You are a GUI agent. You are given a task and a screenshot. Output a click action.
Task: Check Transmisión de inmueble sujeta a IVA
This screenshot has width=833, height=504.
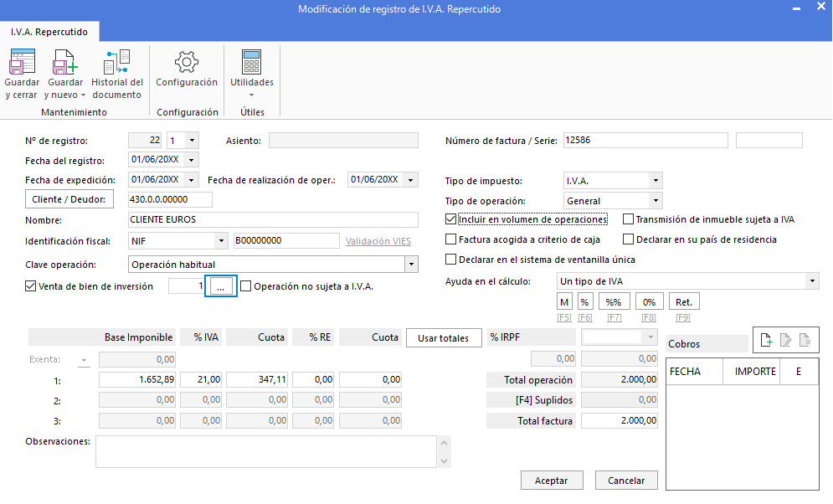pos(629,219)
